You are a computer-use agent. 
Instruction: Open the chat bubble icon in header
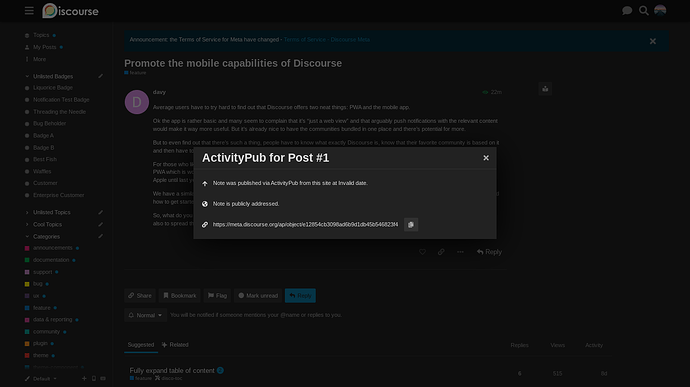[627, 11]
